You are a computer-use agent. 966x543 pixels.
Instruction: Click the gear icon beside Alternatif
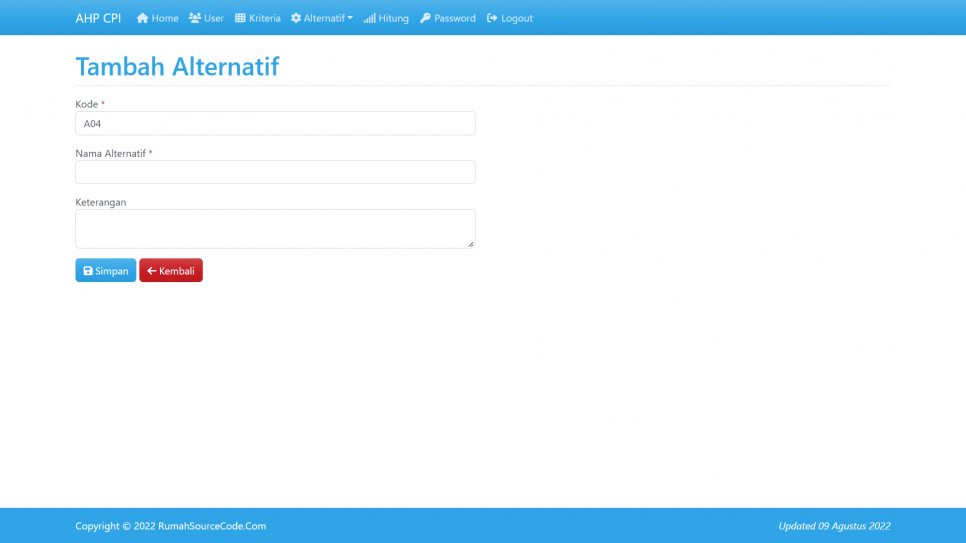click(x=296, y=18)
